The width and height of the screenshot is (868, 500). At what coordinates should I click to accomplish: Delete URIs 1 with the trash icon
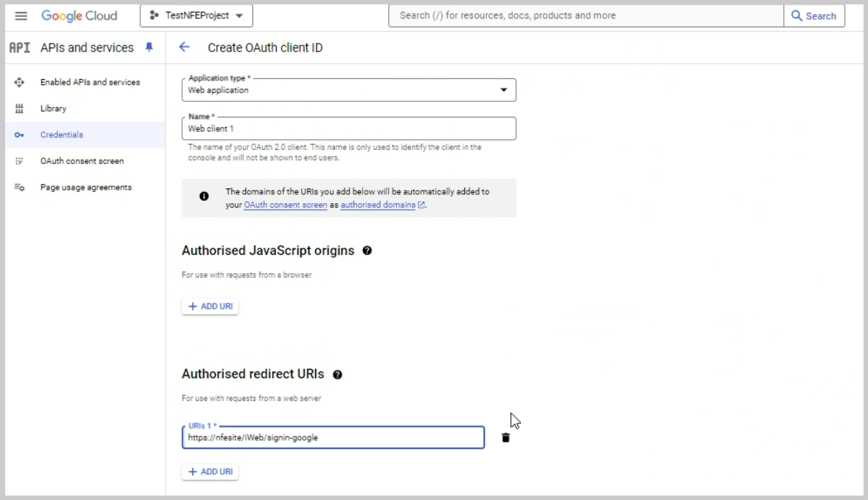506,438
